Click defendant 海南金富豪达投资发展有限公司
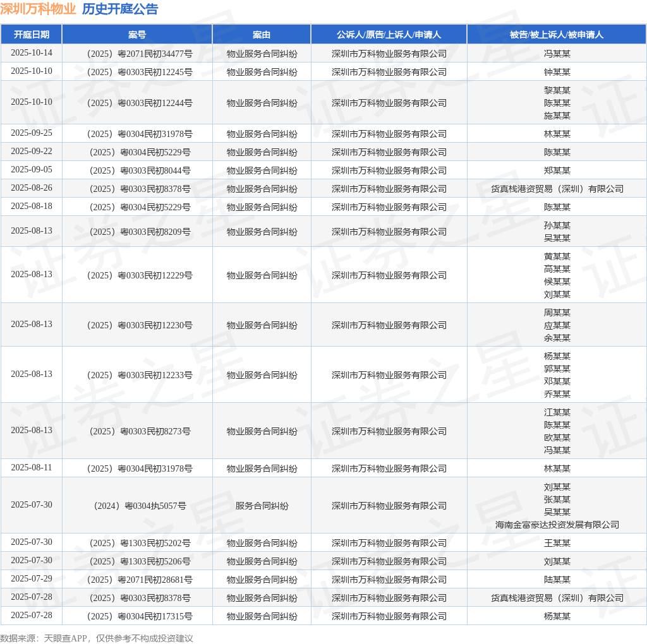This screenshot has height=644, width=647. pyautogui.click(x=557, y=525)
